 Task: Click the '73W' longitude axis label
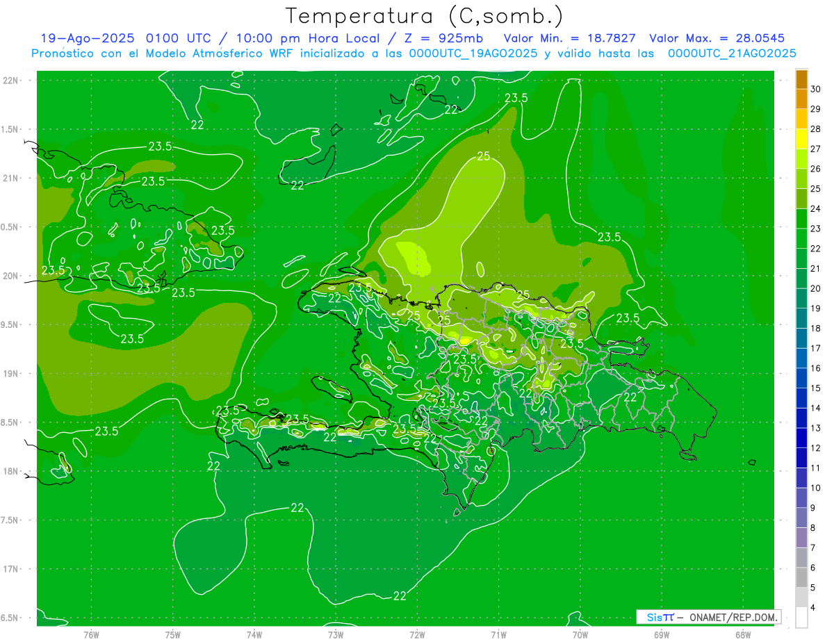(x=336, y=635)
